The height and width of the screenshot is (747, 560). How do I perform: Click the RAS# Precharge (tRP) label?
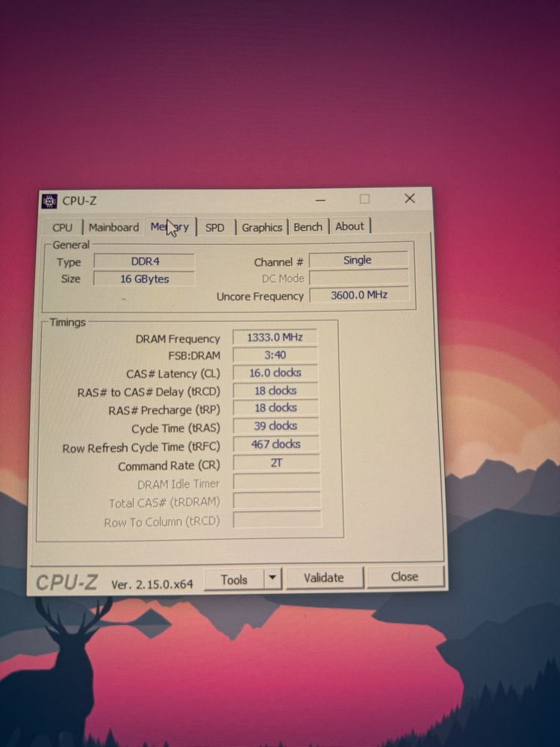pyautogui.click(x=164, y=410)
